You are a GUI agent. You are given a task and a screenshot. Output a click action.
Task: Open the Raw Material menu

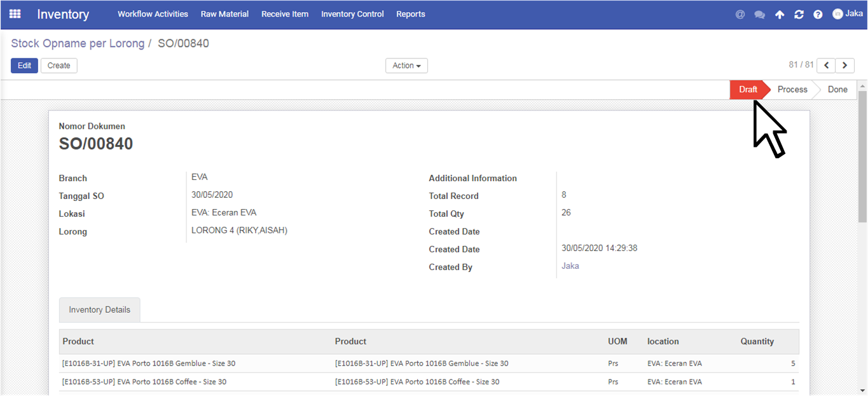[224, 14]
